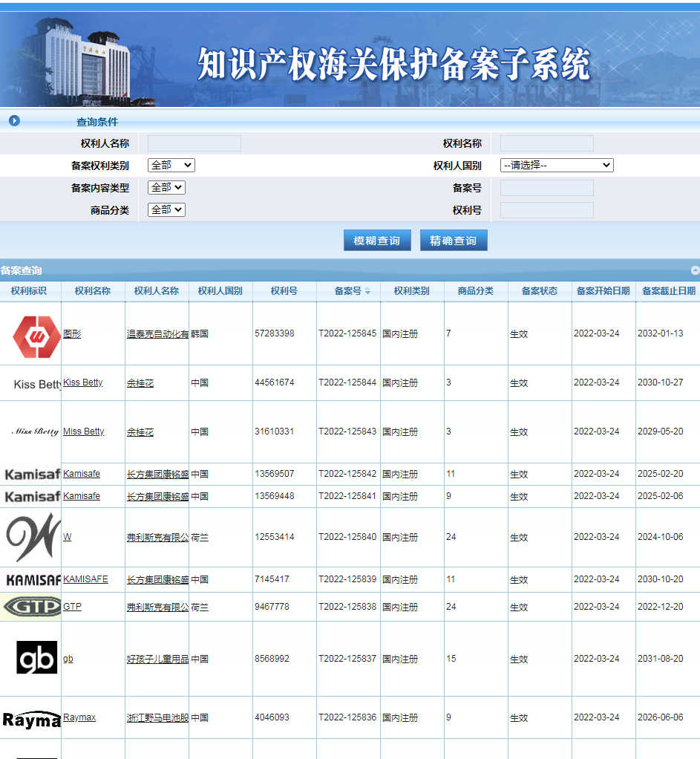The image size is (700, 759).
Task: Open the 备案内容类型 dropdown
Action: [166, 187]
